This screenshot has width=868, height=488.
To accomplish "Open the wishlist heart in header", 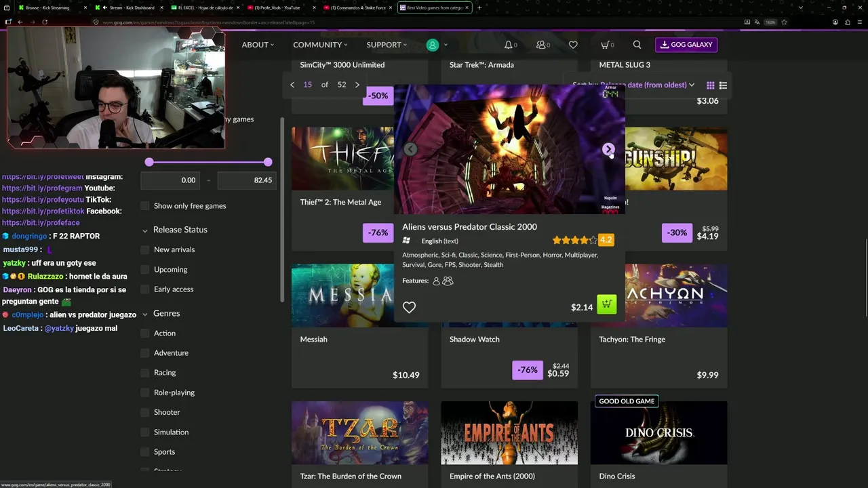I will (x=573, y=45).
